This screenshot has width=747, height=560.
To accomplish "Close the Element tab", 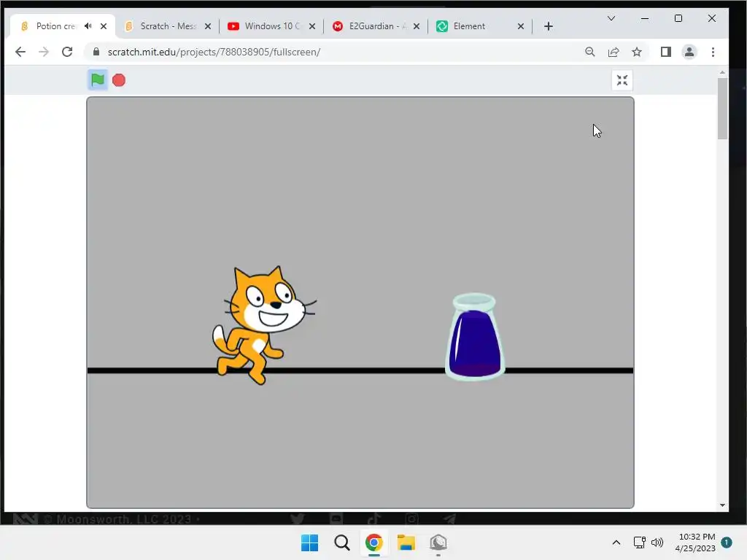I will (521, 26).
